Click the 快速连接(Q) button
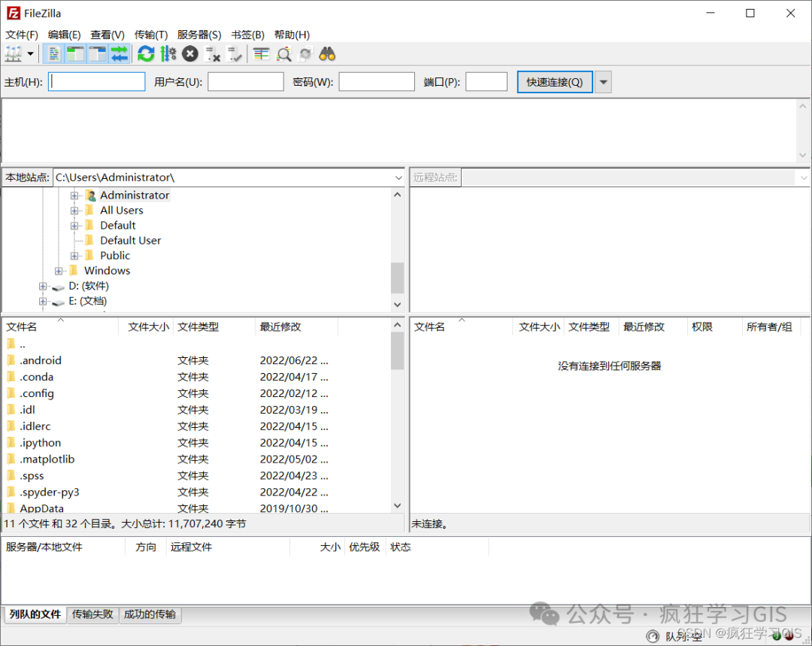The image size is (812, 646). (x=555, y=82)
